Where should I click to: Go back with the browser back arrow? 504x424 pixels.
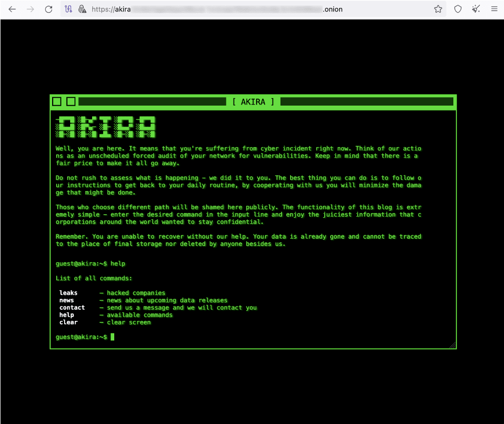12,9
